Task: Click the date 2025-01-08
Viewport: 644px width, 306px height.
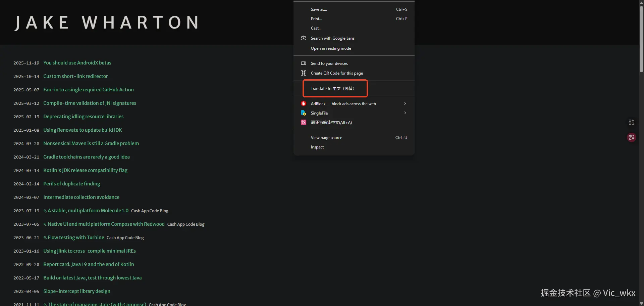Action: coord(26,130)
